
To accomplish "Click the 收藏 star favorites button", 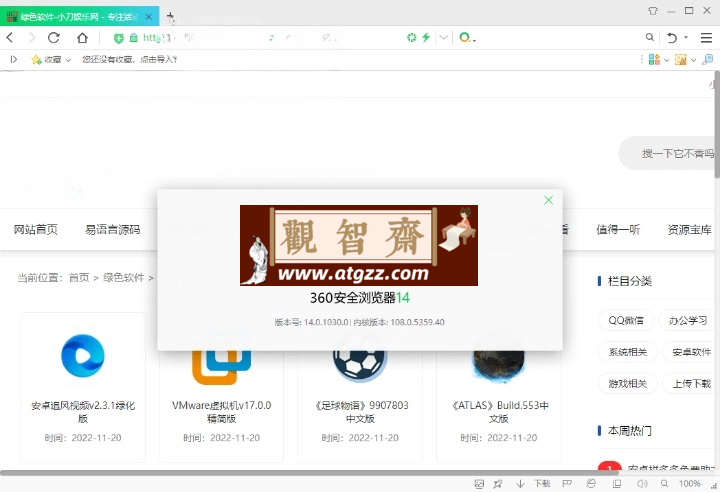I will pos(46,59).
